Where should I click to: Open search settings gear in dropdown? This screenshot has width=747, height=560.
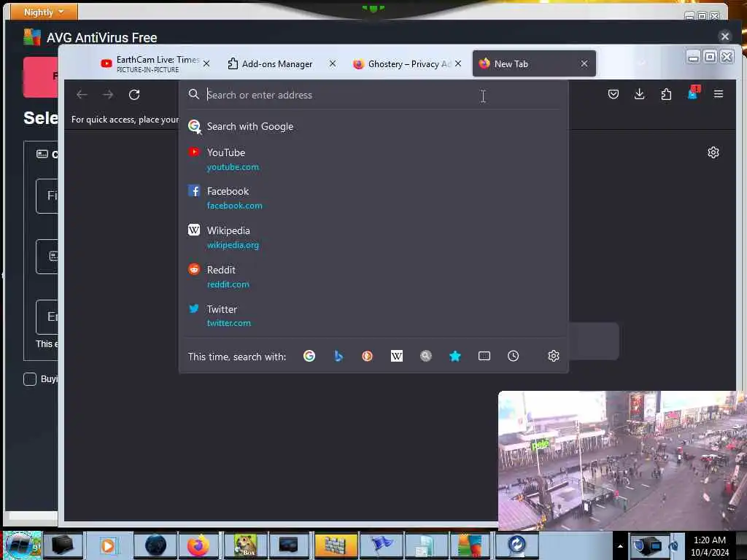(553, 356)
